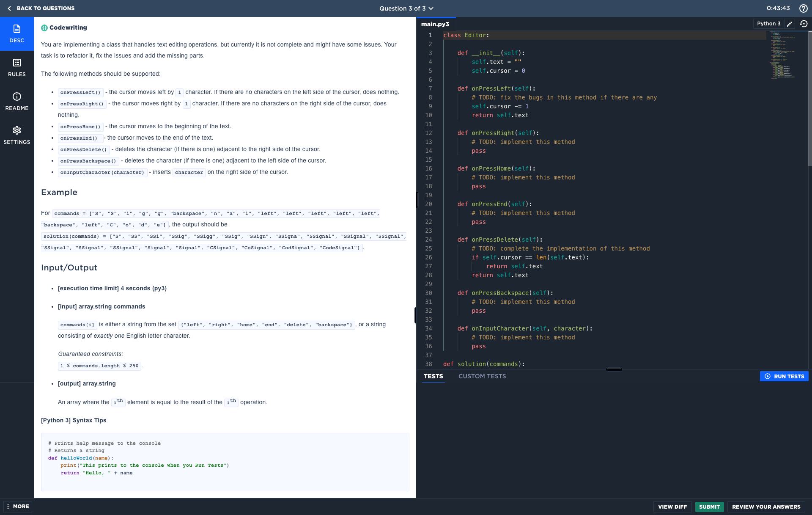Viewport: 812px width, 515px height.
Task: Click the help question mark icon
Action: tap(803, 8)
